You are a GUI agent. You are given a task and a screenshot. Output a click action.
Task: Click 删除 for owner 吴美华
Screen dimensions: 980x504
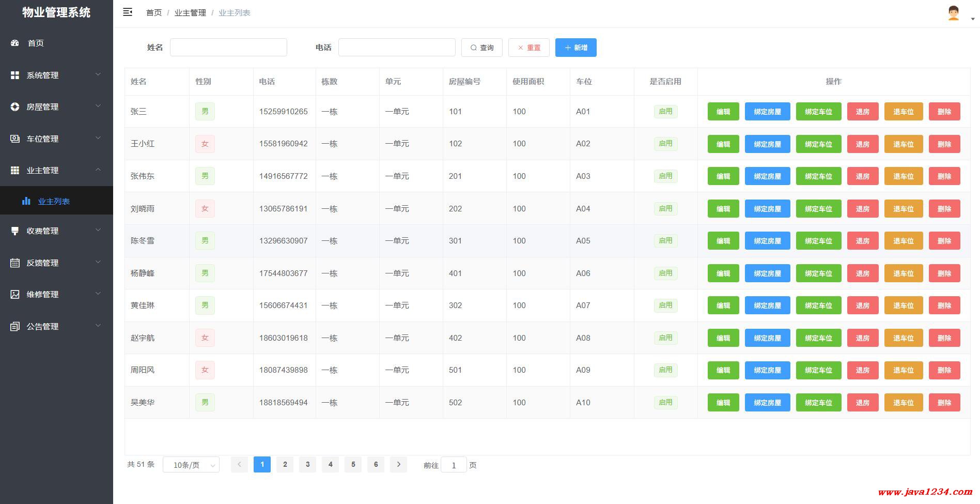(944, 403)
